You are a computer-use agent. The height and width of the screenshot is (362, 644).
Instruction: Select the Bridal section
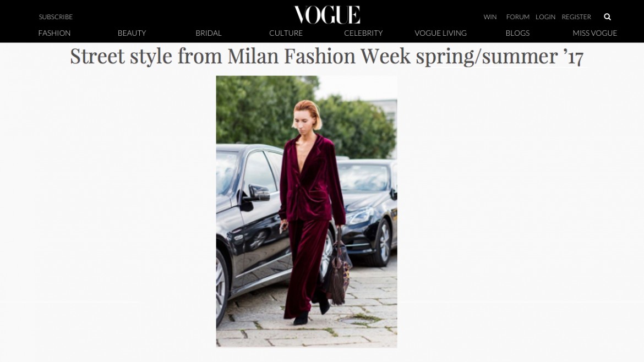click(x=209, y=33)
